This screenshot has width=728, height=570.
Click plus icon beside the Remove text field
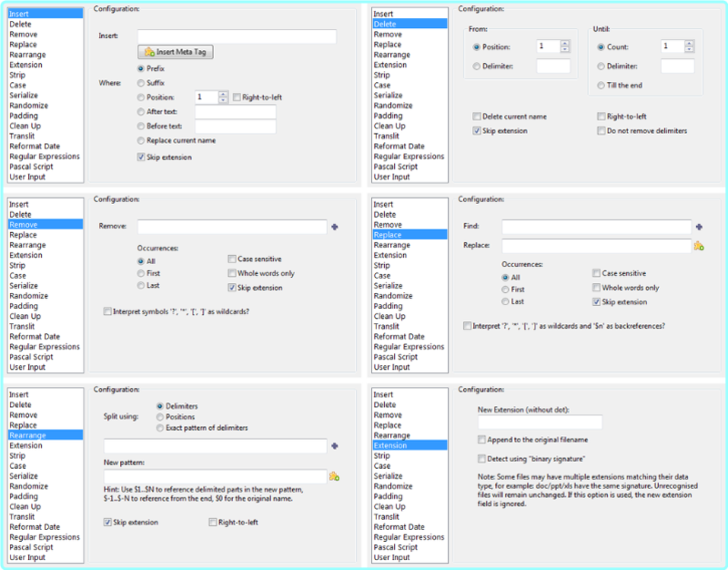pos(335,227)
